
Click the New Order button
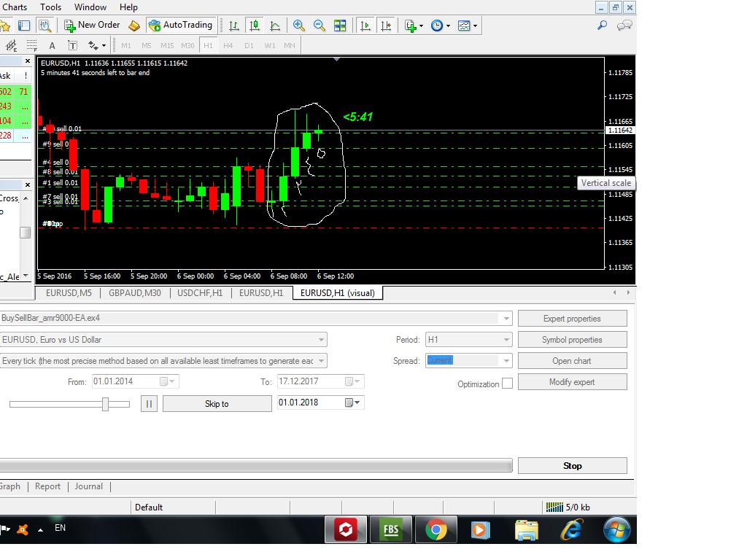(x=92, y=26)
